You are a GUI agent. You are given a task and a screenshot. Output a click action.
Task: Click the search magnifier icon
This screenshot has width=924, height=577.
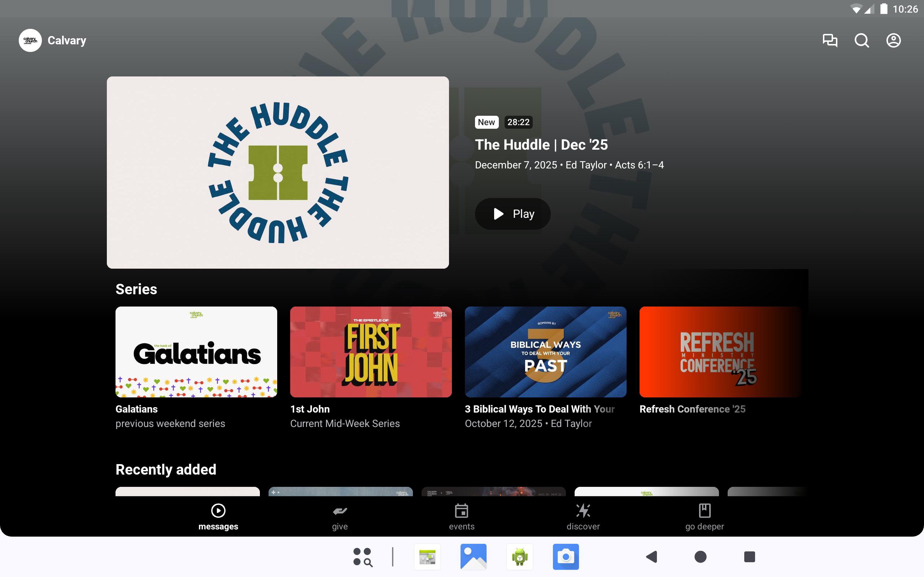pyautogui.click(x=862, y=40)
